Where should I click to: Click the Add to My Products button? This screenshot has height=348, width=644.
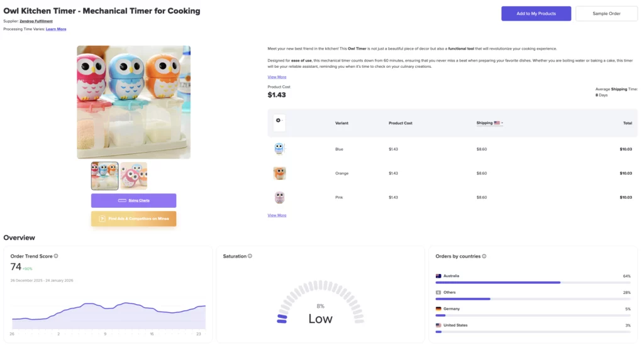536,13
